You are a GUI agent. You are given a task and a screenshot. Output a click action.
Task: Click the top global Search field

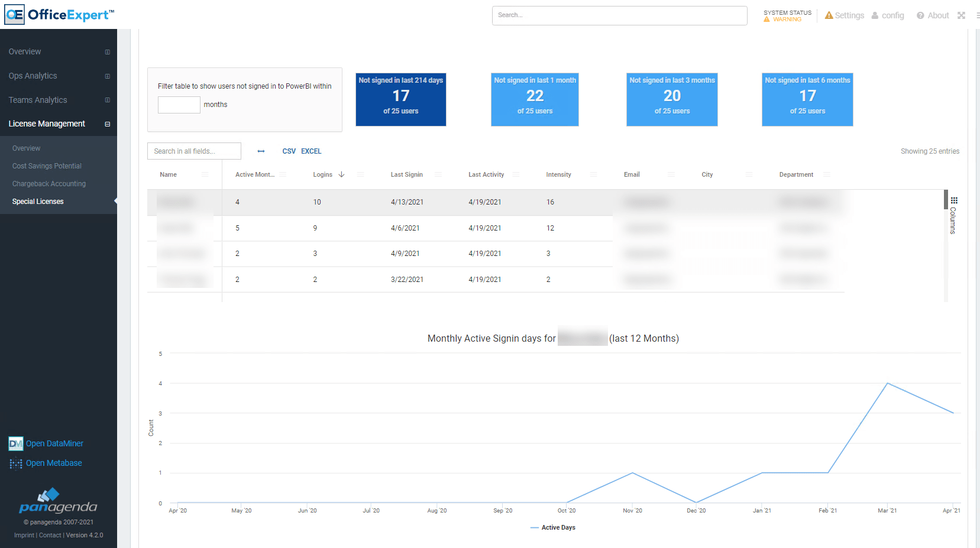620,15
